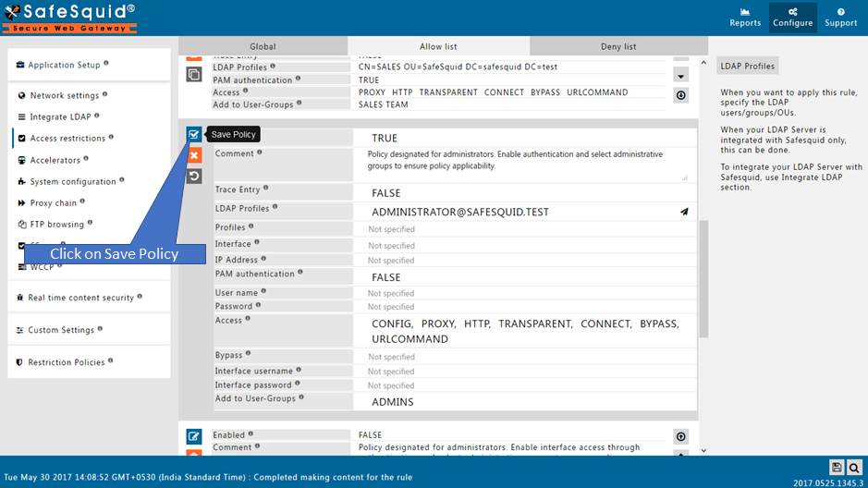Open WCCP in the sidebar

coord(43,267)
